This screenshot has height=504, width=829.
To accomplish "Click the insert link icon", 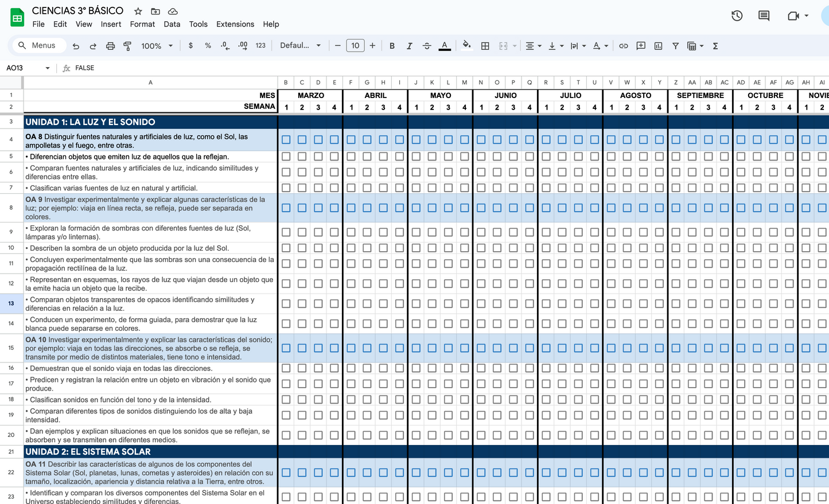I will [x=623, y=46].
